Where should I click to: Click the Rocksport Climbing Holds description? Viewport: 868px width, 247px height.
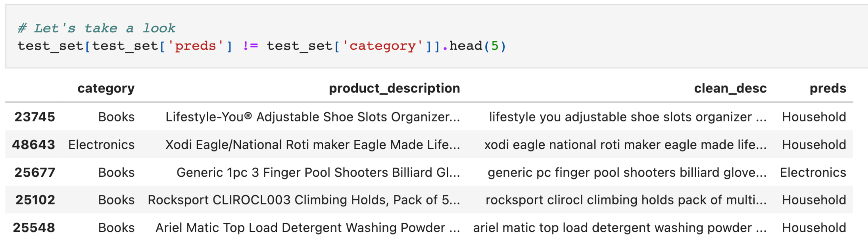point(304,200)
